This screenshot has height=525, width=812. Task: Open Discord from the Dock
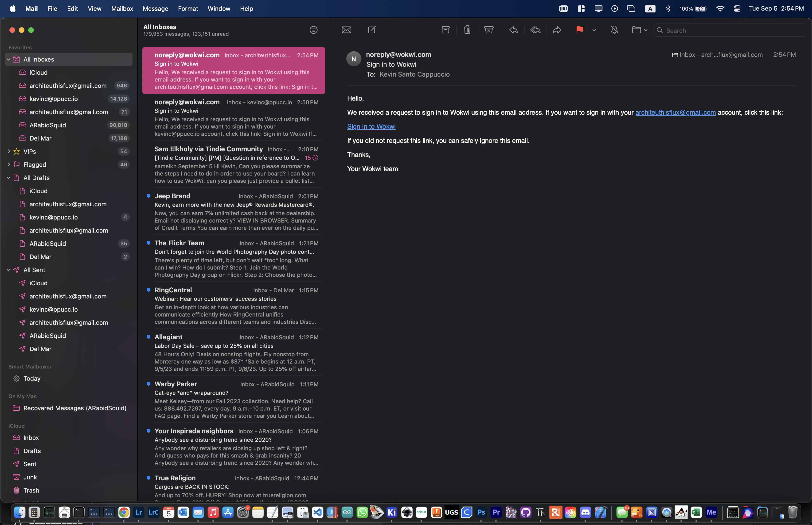[x=586, y=512]
